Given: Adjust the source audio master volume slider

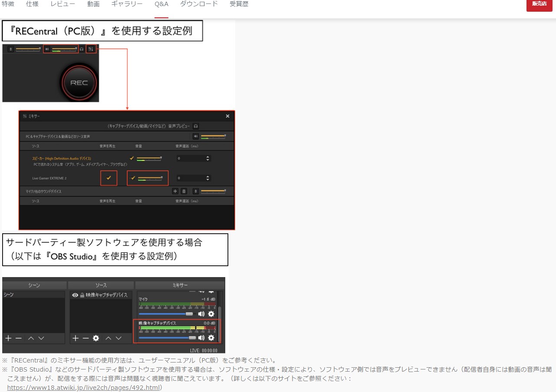Looking at the screenshot, I should [x=213, y=137].
